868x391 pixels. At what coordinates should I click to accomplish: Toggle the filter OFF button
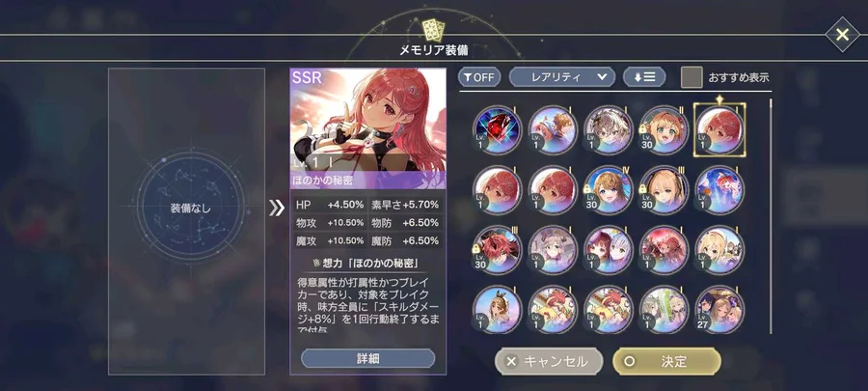coord(479,77)
